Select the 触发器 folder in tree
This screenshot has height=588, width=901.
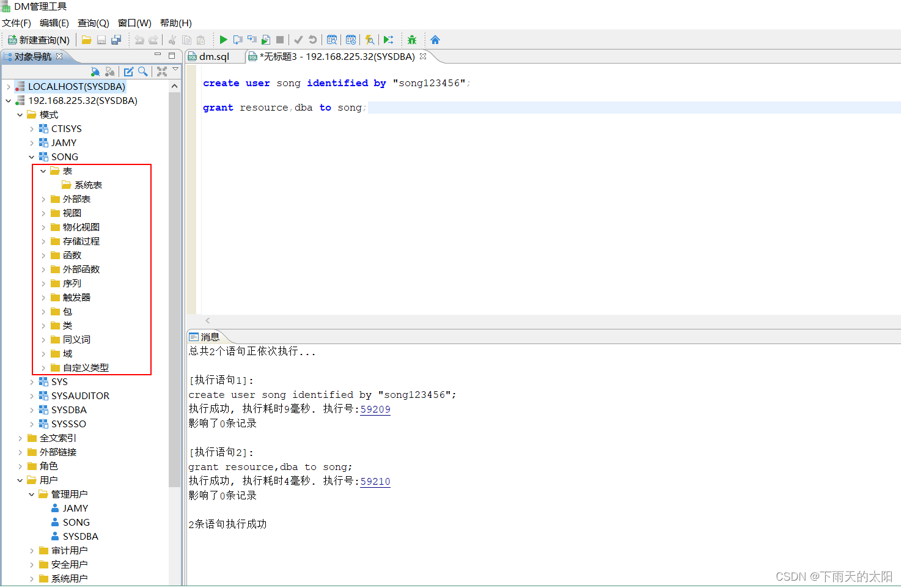[70, 298]
